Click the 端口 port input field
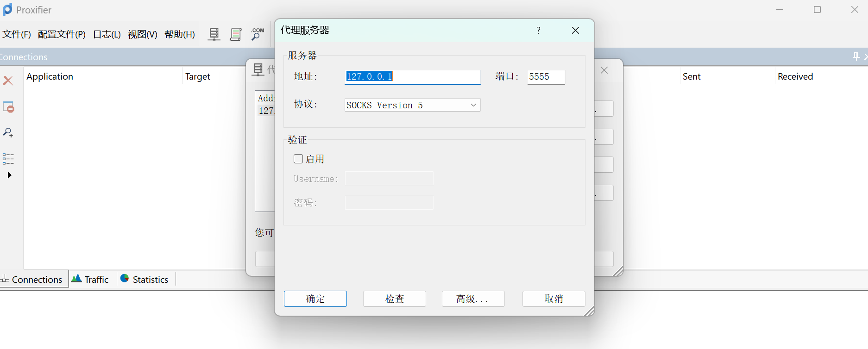 click(546, 77)
